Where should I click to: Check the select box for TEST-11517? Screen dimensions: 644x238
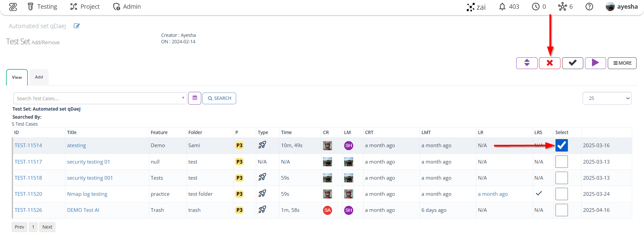561,162
